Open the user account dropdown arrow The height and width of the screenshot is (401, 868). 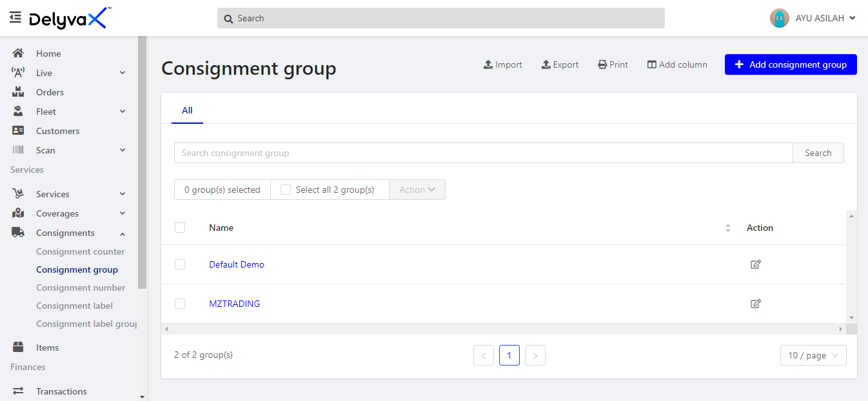(x=853, y=18)
